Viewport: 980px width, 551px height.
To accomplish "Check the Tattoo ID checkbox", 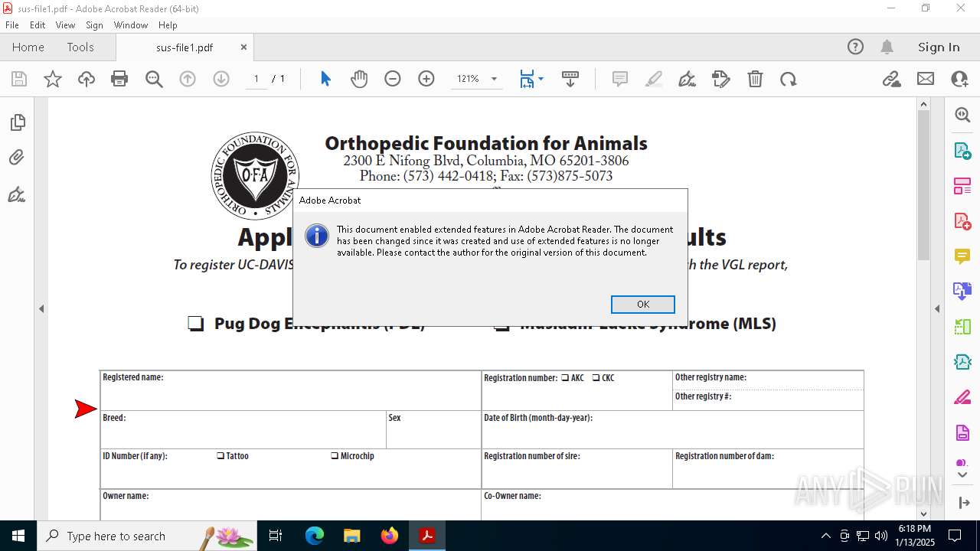I will coord(220,455).
